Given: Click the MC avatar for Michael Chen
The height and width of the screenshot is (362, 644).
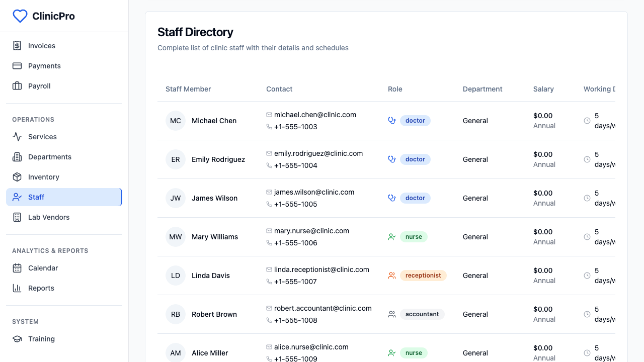Looking at the screenshot, I should [176, 121].
